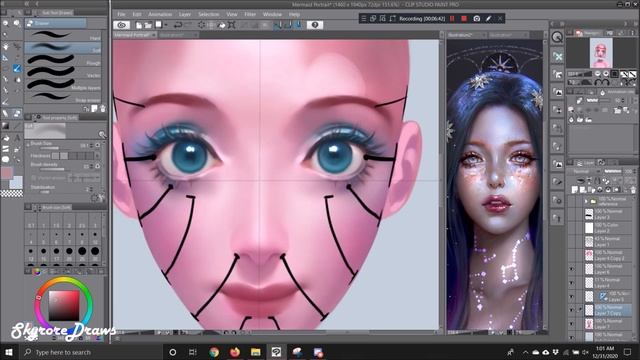Screen dimensions: 640x360
Task: Open Windows Task View
Action: point(193,352)
